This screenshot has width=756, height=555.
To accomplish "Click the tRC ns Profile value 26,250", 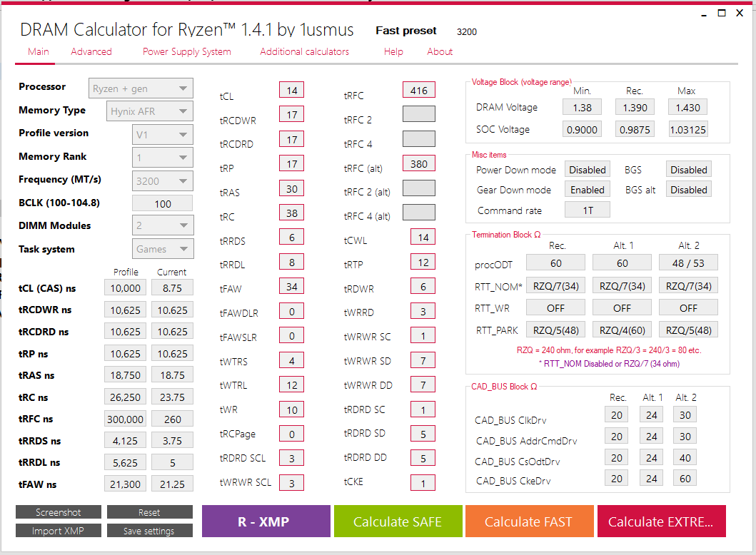I will [x=126, y=397].
